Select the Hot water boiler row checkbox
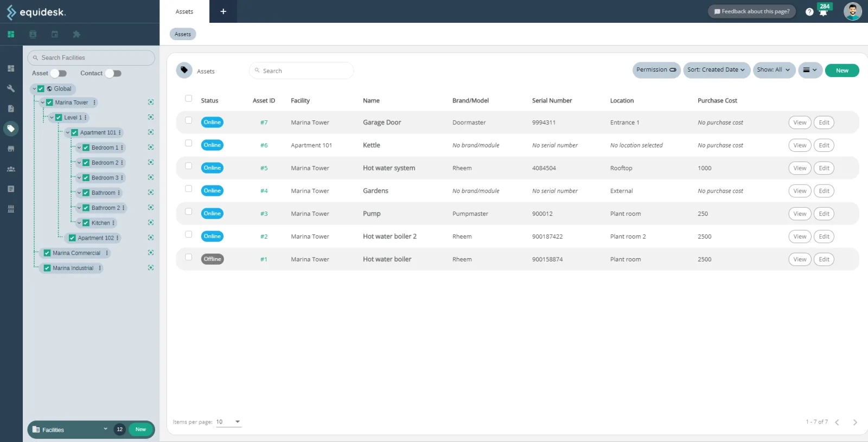 click(189, 257)
